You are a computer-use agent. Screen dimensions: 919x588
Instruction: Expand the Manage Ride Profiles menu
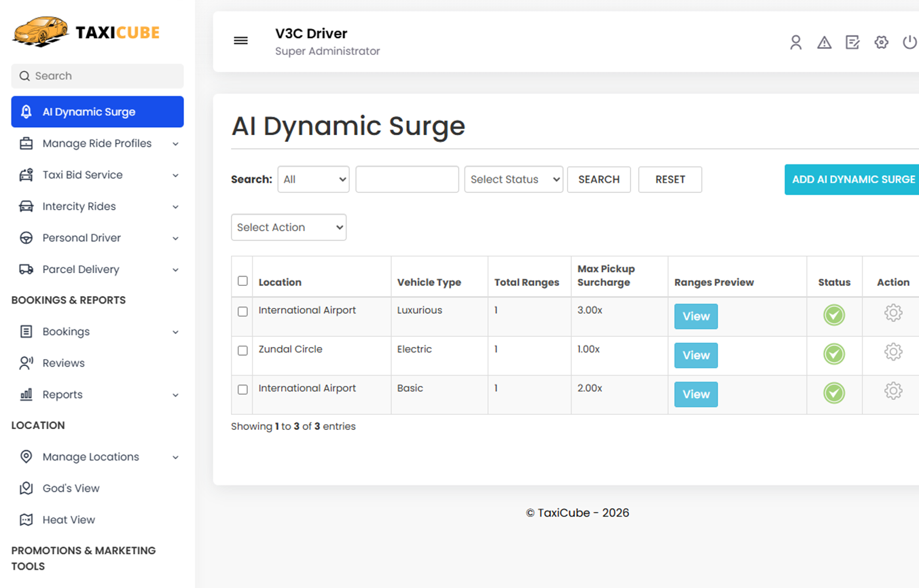coord(97,143)
